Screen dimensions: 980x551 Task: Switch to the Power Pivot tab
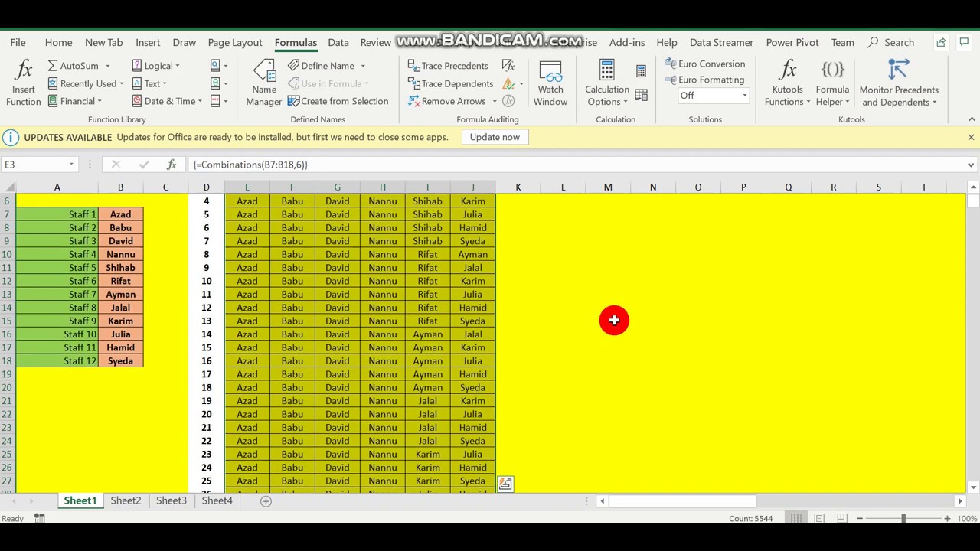pyautogui.click(x=792, y=43)
